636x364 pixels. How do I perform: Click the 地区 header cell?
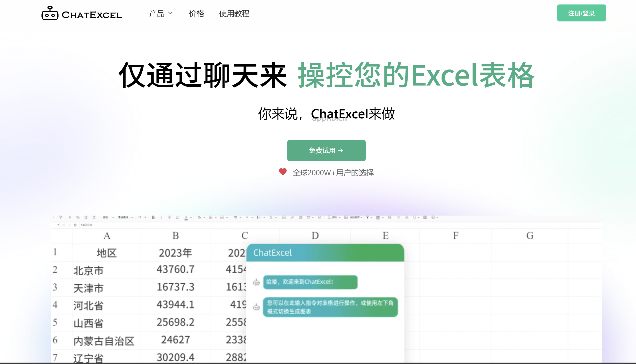[107, 253]
